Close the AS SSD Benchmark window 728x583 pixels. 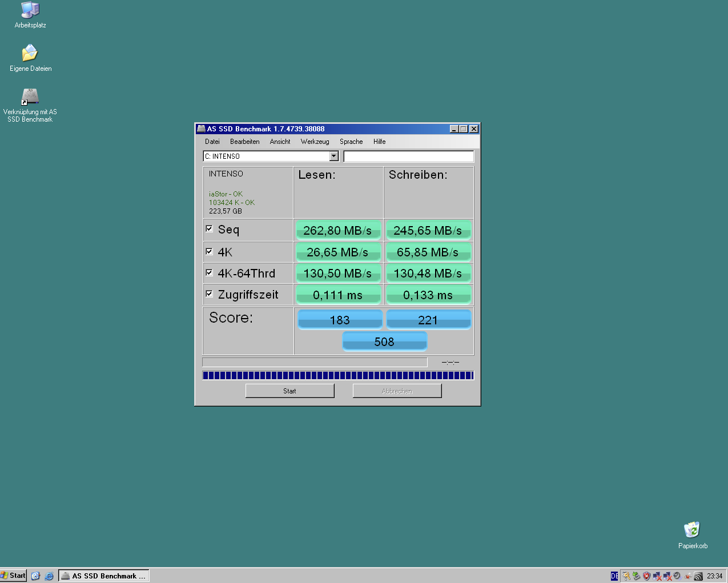pos(473,129)
